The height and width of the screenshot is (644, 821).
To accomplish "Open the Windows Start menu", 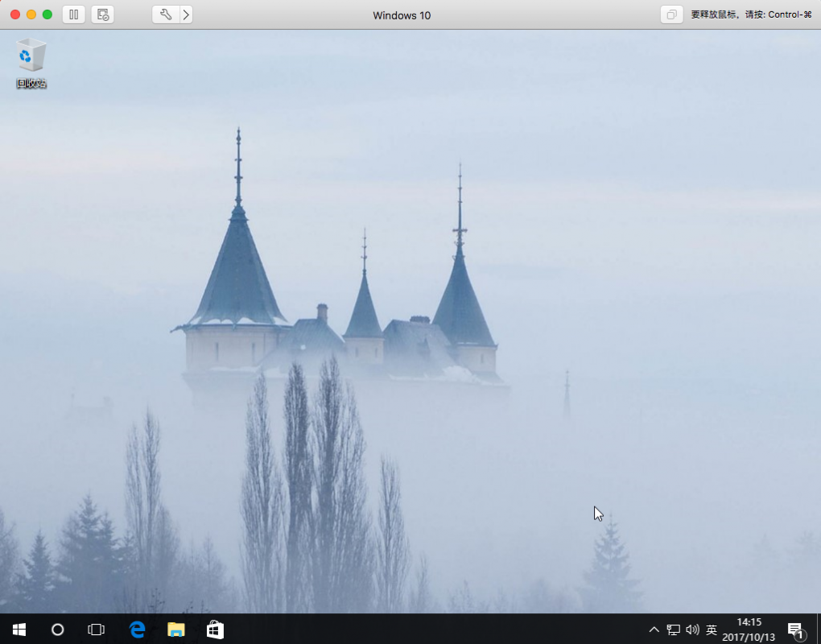I will 19,630.
